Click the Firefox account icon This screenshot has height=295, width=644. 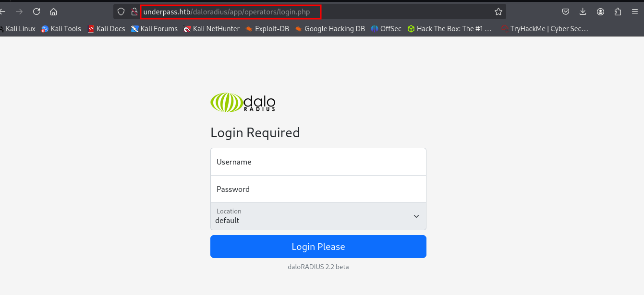click(x=600, y=11)
